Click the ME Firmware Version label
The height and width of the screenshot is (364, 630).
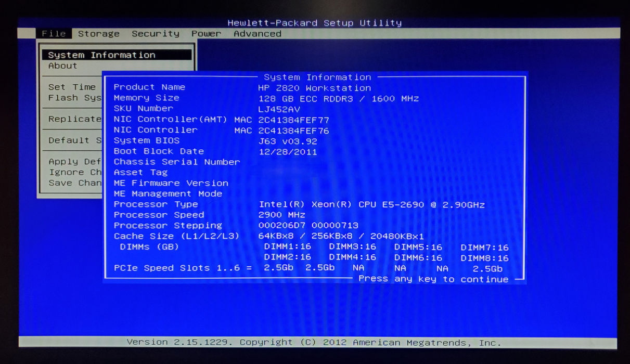(x=171, y=183)
